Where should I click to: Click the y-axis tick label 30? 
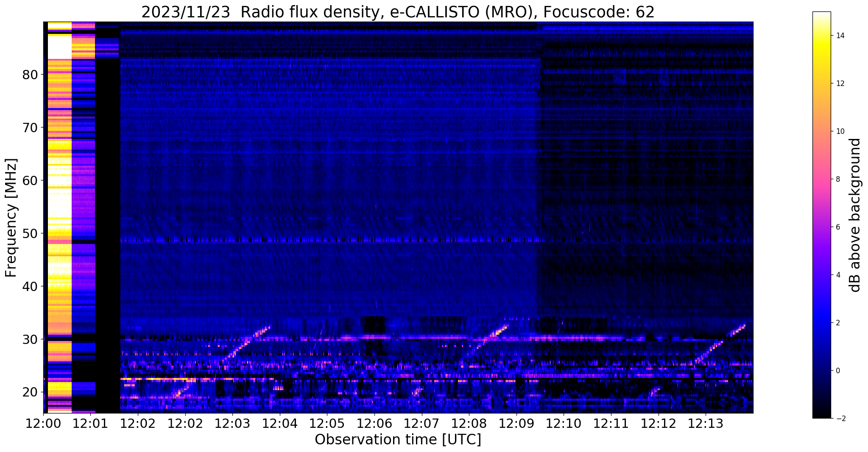click(30, 339)
